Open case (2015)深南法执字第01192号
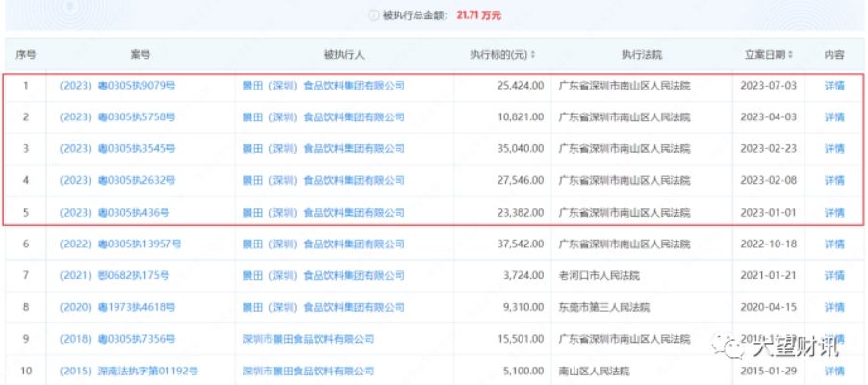 pos(128,371)
